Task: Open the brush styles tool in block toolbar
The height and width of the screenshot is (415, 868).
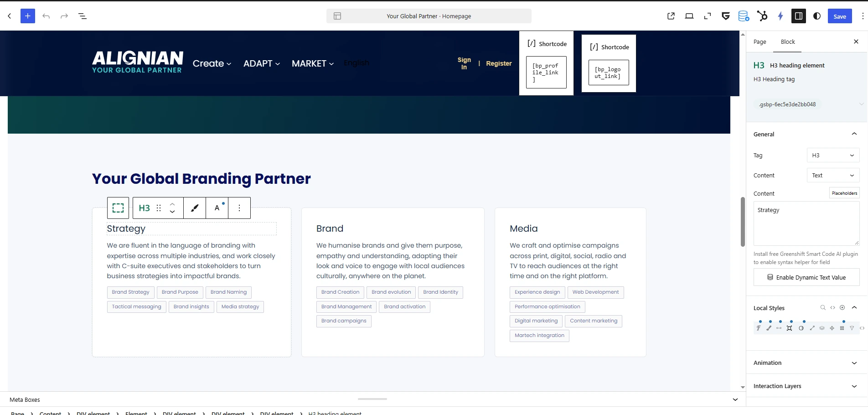Action: point(195,208)
